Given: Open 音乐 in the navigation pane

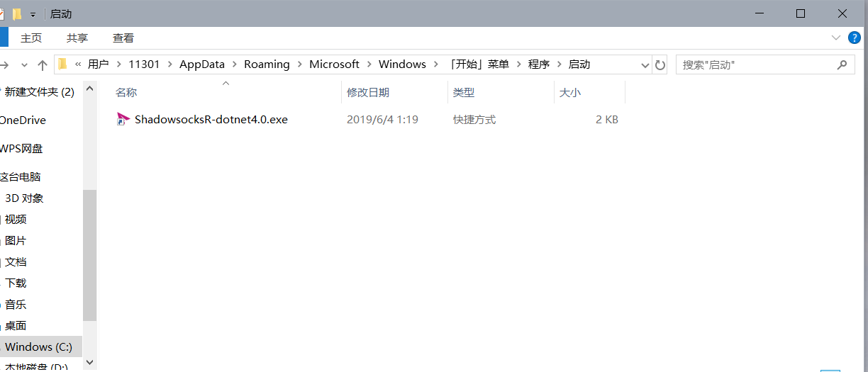Looking at the screenshot, I should 16,304.
